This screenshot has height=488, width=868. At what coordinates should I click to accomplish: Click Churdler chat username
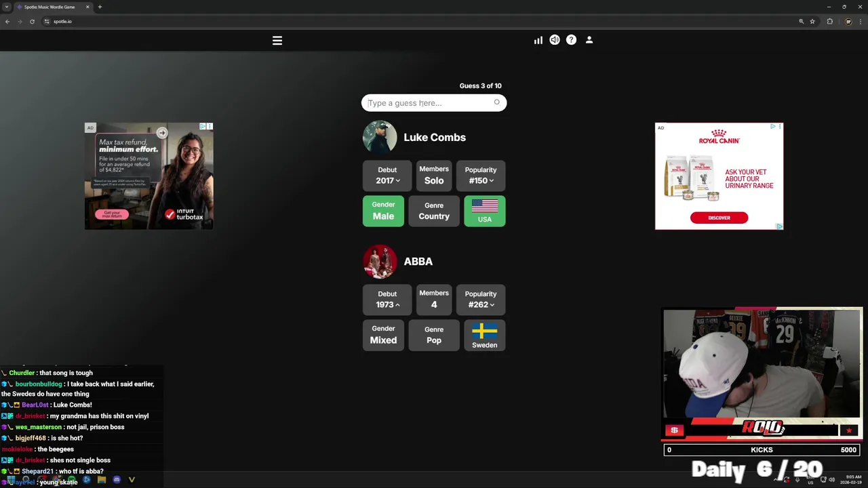point(22,373)
